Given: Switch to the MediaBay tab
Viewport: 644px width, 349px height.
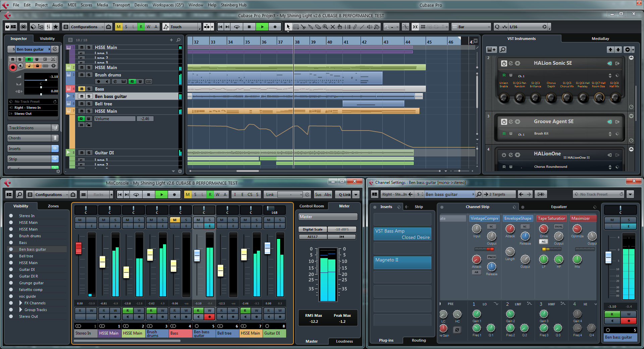Looking at the screenshot, I should tap(600, 39).
